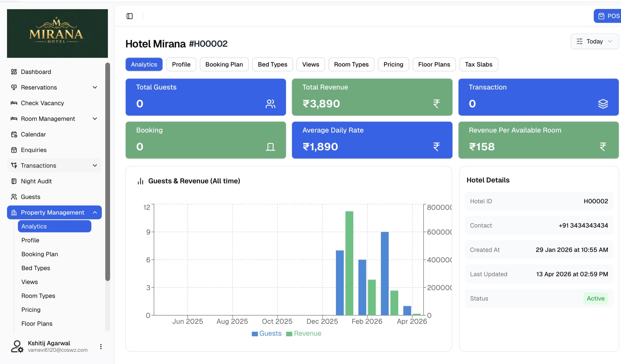This screenshot has width=621, height=364.
Task: Click the POS bag icon
Action: click(x=601, y=16)
